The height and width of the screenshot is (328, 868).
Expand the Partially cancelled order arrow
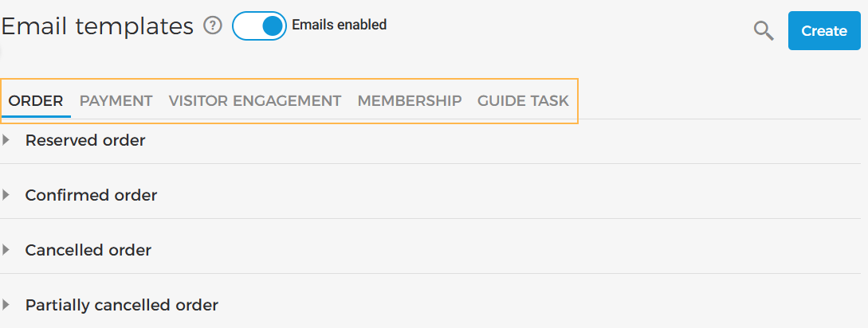click(6, 305)
